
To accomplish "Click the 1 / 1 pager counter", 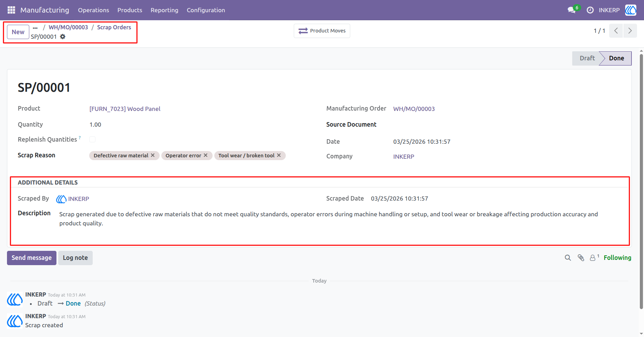I will [x=599, y=31].
